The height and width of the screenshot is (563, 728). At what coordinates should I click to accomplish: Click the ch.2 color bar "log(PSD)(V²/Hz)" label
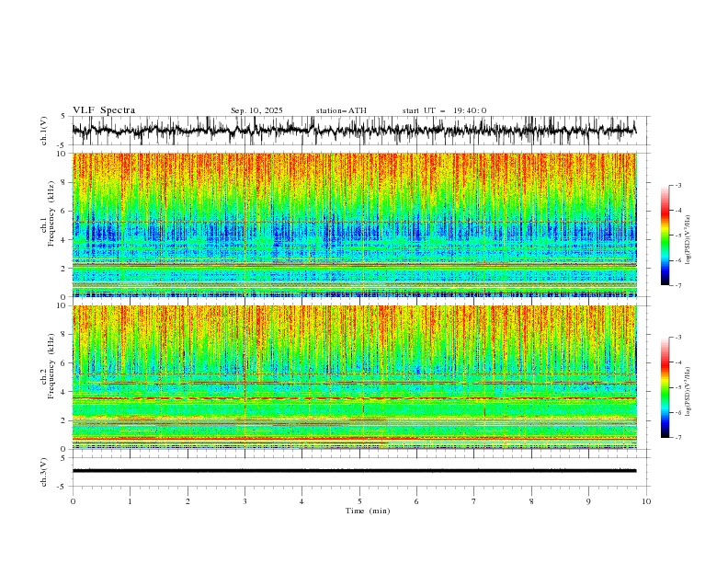[x=688, y=392]
